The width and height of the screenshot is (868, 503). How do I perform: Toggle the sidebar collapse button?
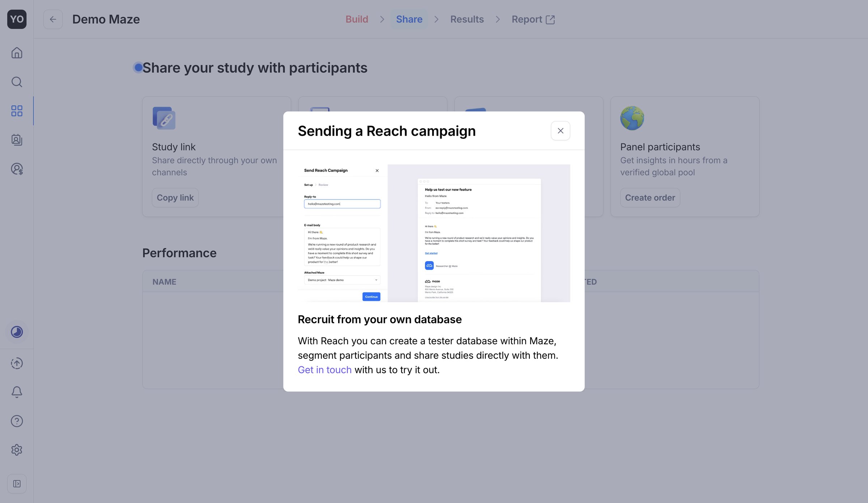17,483
